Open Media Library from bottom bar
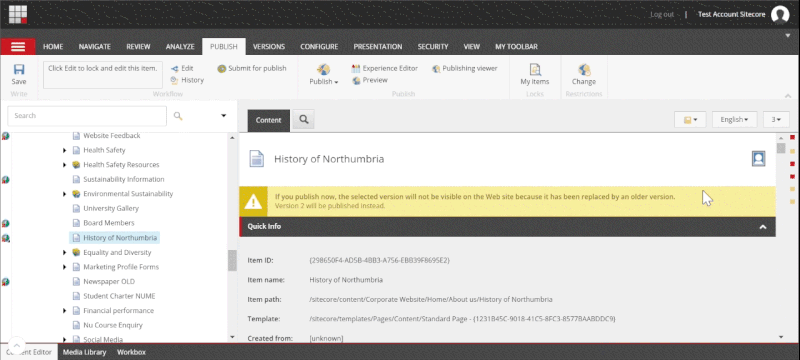 click(84, 352)
